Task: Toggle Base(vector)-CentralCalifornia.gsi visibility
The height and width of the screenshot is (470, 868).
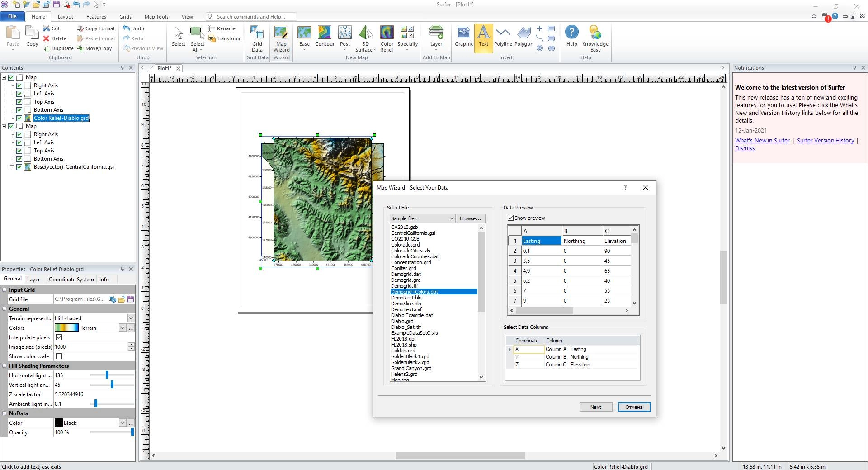Action: 19,167
